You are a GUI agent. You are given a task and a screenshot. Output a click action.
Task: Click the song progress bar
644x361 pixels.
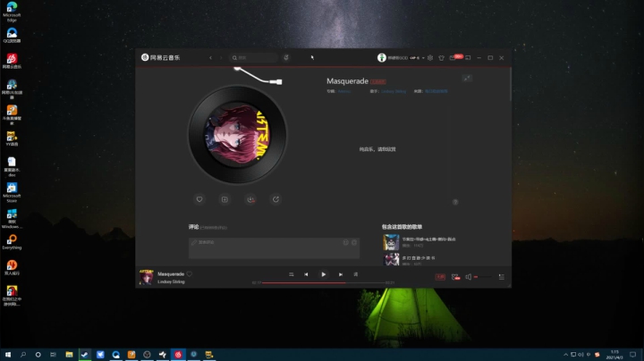tap(323, 282)
